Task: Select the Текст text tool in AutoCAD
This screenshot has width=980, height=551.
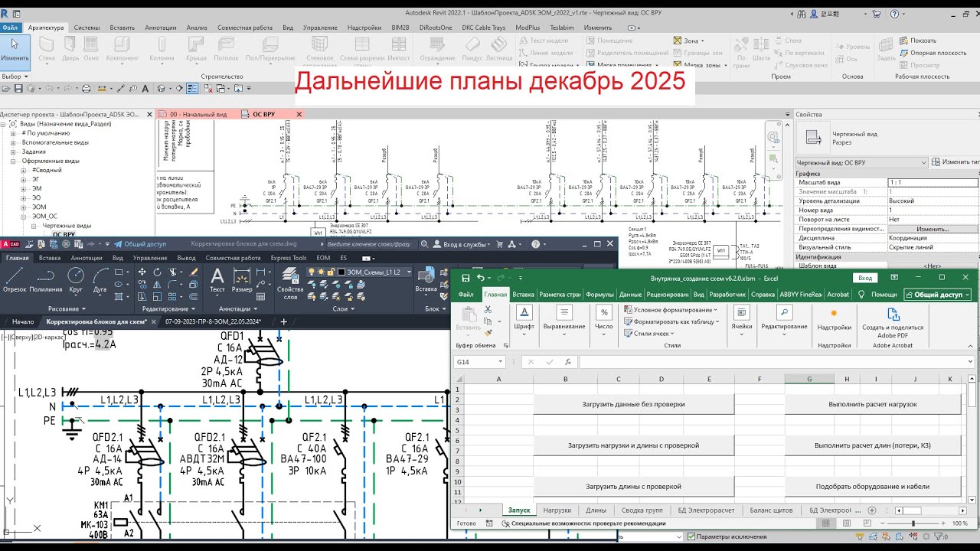Action: (x=217, y=280)
